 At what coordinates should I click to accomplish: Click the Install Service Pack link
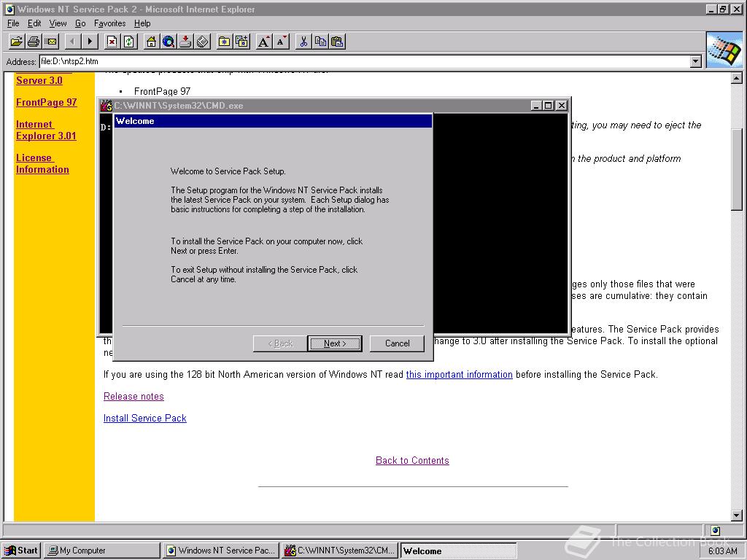[x=145, y=418]
